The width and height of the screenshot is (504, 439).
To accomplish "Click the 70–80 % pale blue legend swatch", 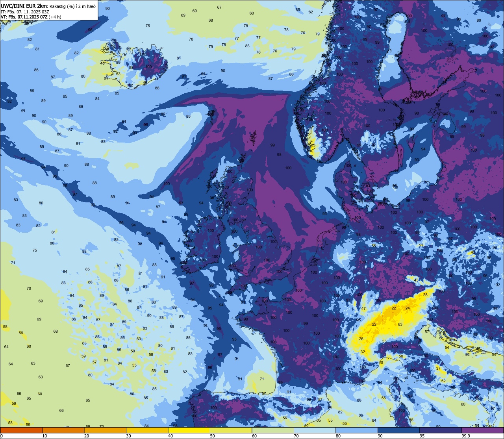I will 315,430.
